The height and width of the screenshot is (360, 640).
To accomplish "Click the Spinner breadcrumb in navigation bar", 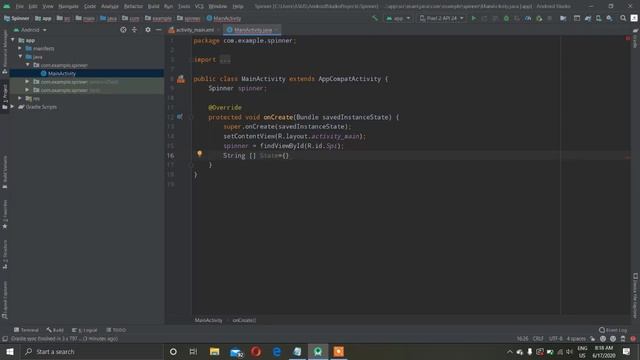I will pos(17,18).
